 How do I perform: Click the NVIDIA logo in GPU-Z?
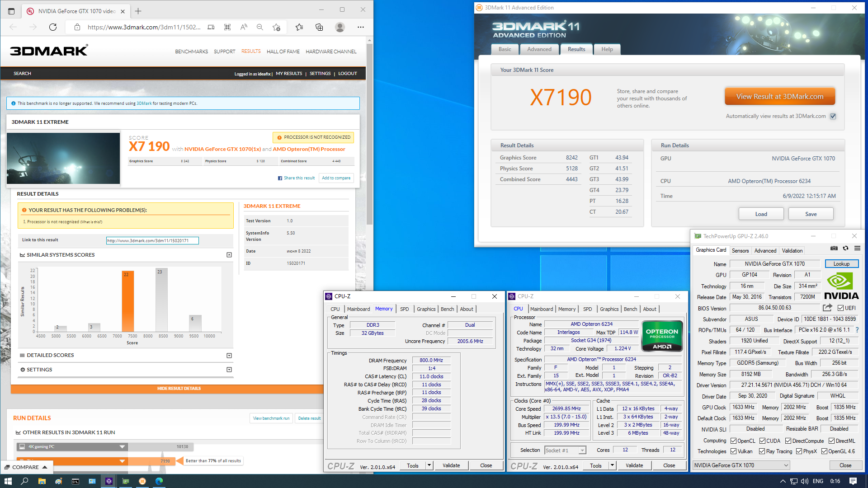click(x=841, y=286)
